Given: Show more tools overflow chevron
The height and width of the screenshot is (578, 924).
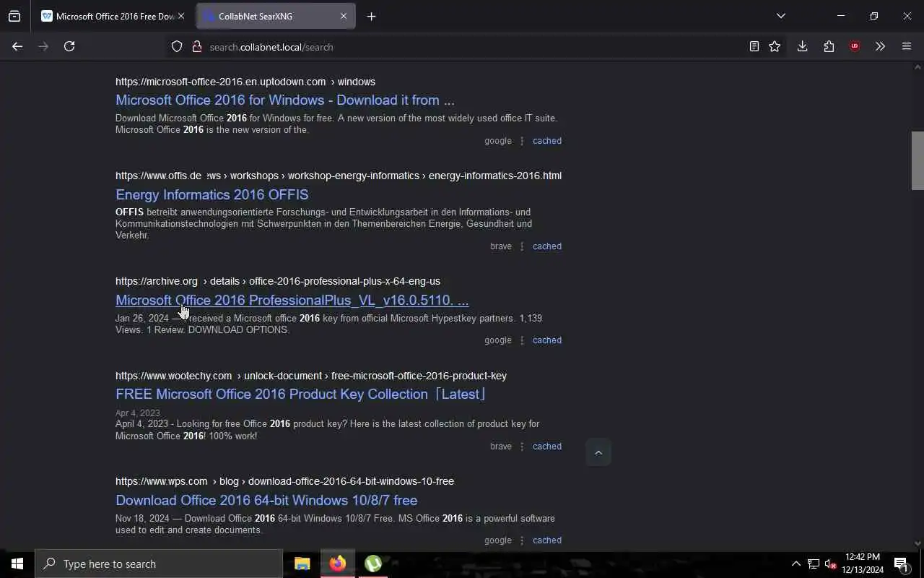Looking at the screenshot, I should coord(880,46).
